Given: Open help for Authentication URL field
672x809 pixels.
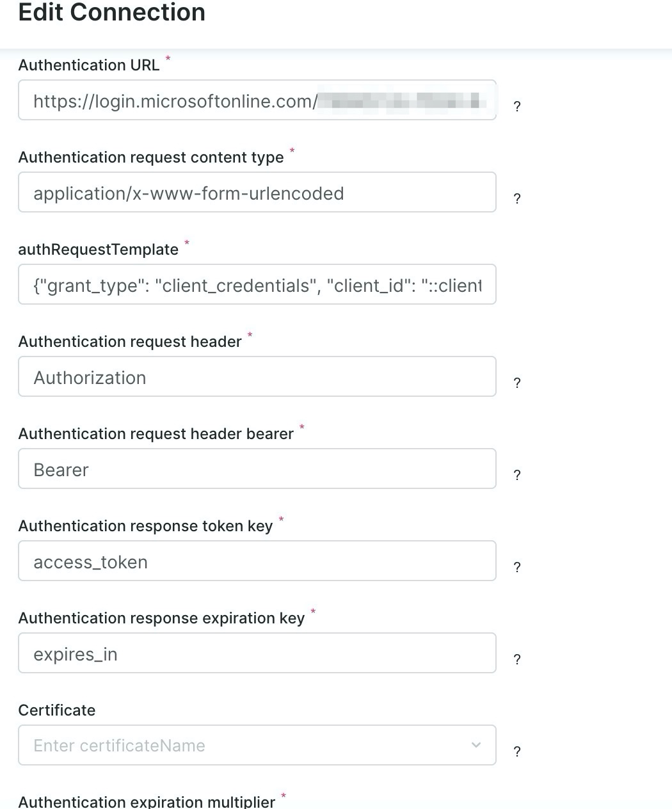Looking at the screenshot, I should [x=517, y=106].
